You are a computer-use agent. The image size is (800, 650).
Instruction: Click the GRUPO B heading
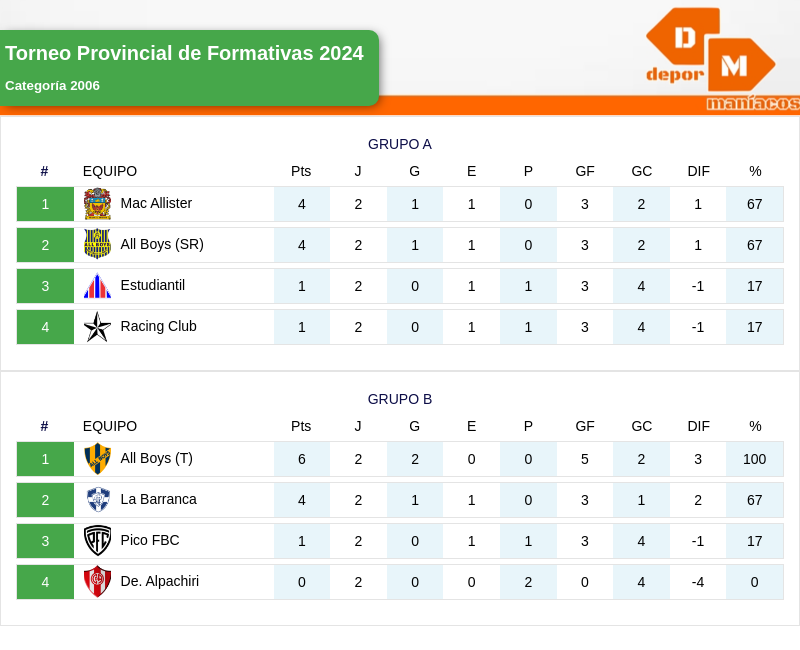pos(400,399)
